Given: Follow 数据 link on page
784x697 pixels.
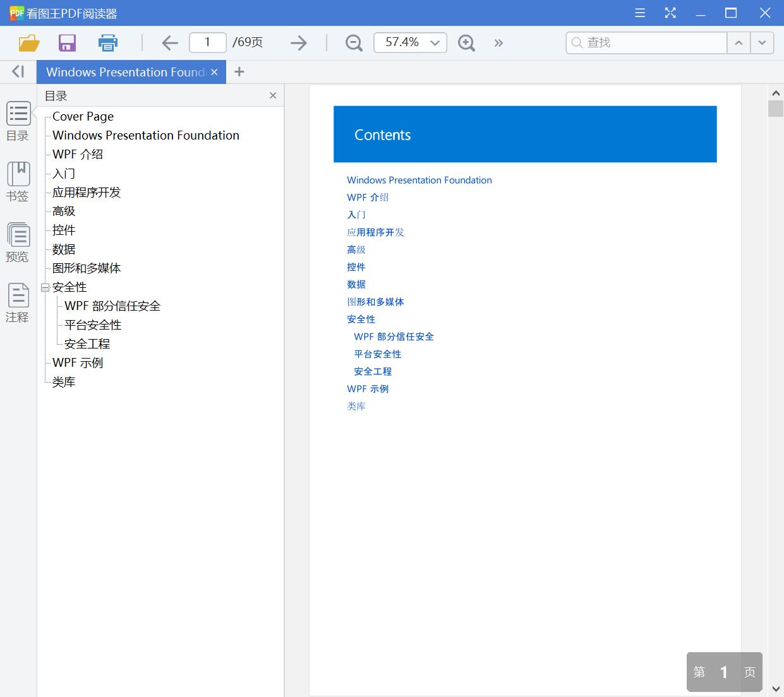Looking at the screenshot, I should click(356, 284).
